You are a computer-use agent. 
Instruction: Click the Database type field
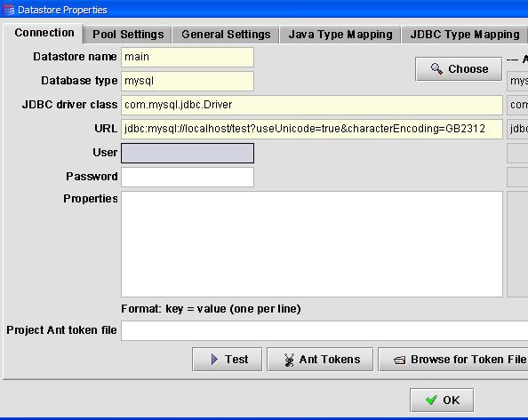pos(188,81)
